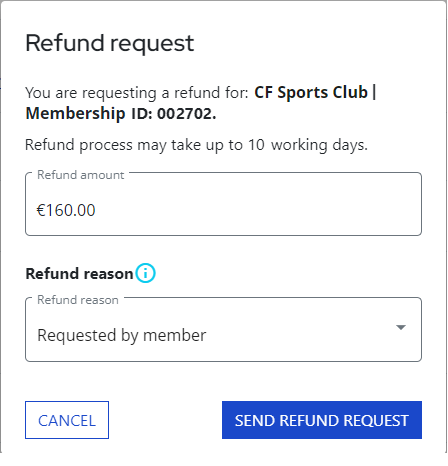Click the small 'Refund reason' floating label

[x=78, y=300]
